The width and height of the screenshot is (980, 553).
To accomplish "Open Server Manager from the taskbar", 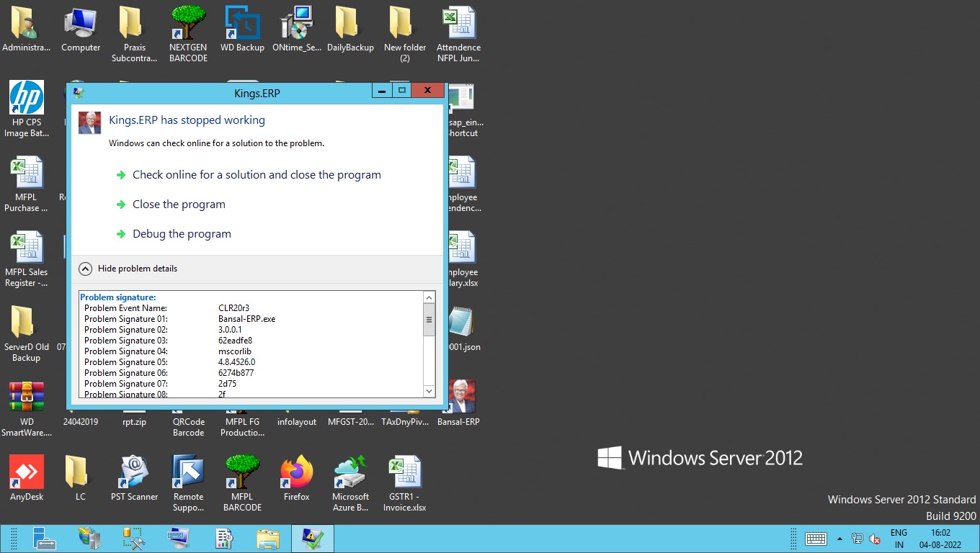I will (x=45, y=539).
